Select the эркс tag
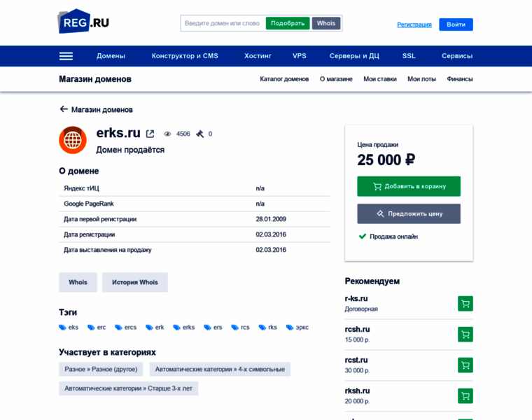Viewport: 532px width, 420px height. point(297,328)
